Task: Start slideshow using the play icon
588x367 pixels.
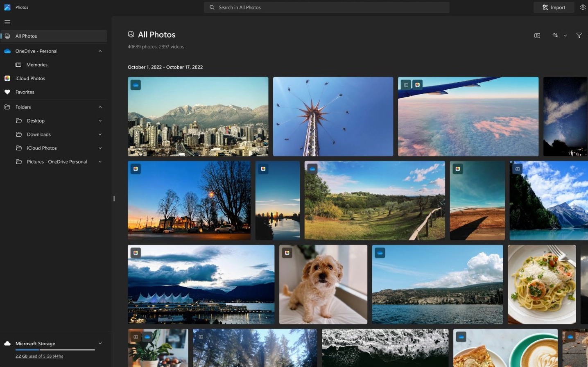Action: [537, 36]
